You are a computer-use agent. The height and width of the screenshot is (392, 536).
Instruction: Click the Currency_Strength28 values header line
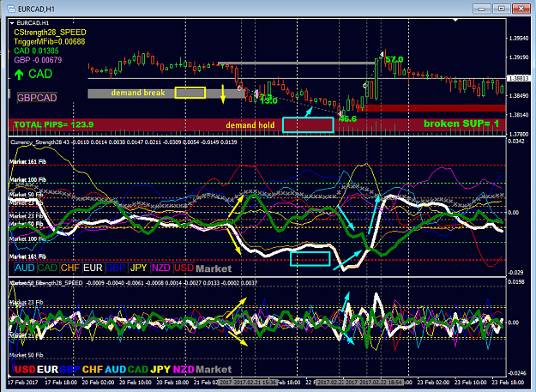[x=123, y=142]
